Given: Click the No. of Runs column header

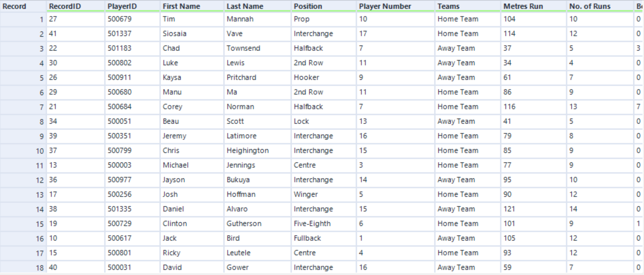Looking at the screenshot, I should (x=590, y=6).
